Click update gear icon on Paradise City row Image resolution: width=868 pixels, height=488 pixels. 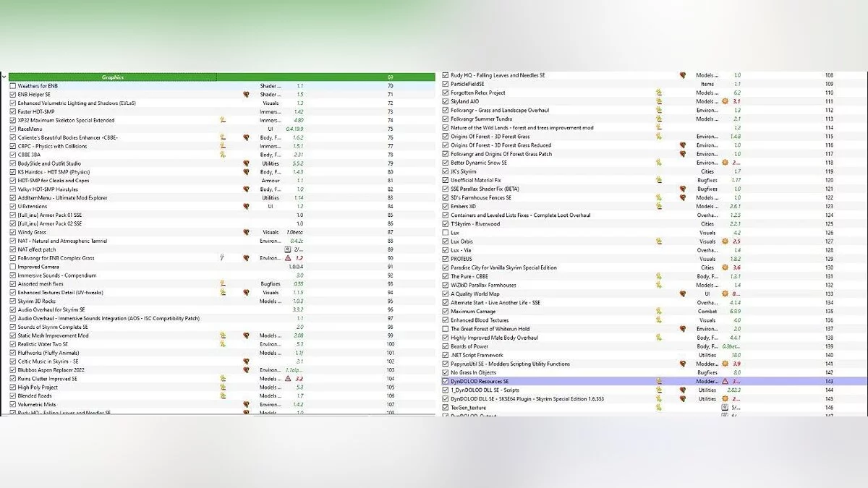(726, 267)
